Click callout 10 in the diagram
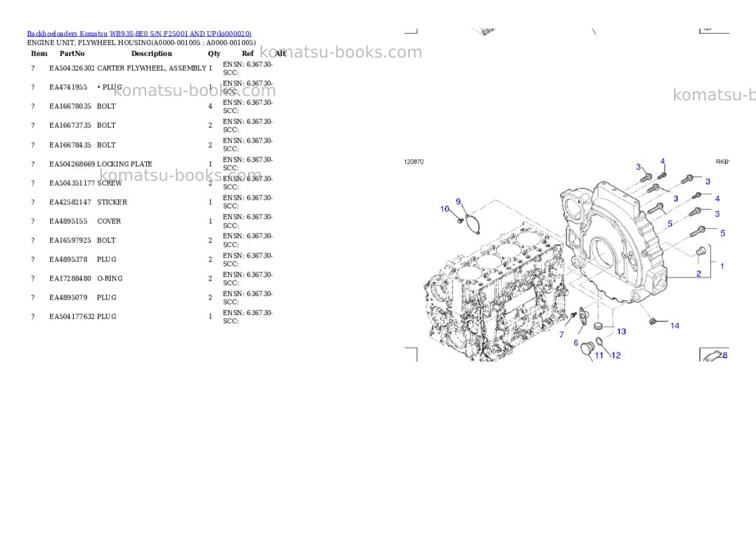 click(x=444, y=209)
